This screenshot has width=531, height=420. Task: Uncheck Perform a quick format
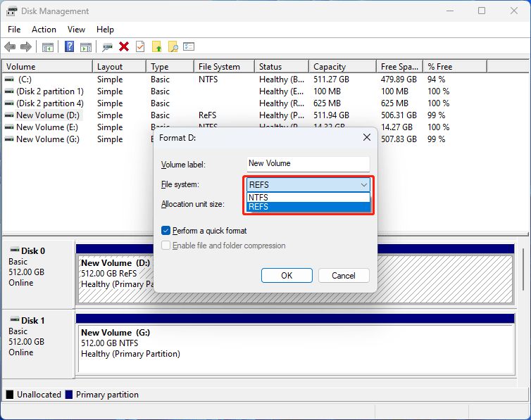point(165,231)
